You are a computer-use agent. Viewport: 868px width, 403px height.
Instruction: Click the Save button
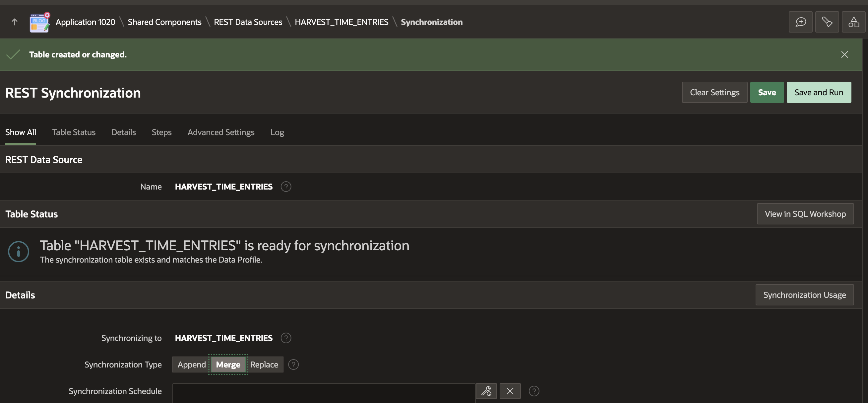[x=767, y=92]
